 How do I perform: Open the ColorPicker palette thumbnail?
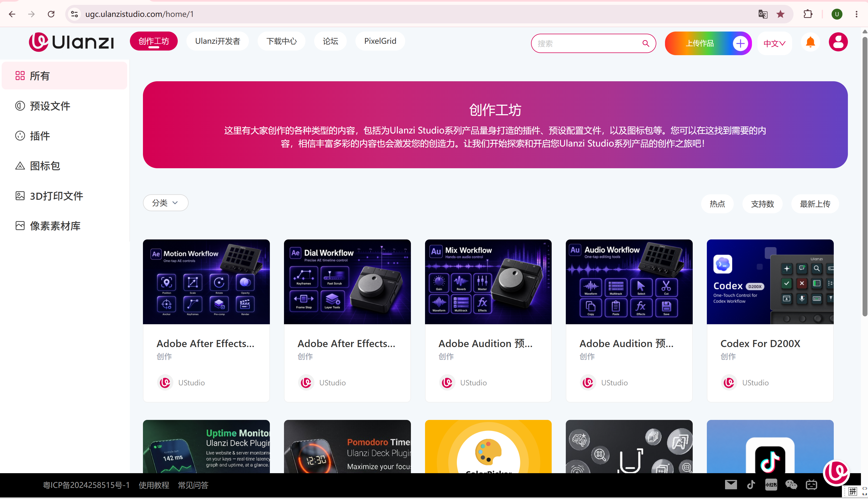click(488, 447)
